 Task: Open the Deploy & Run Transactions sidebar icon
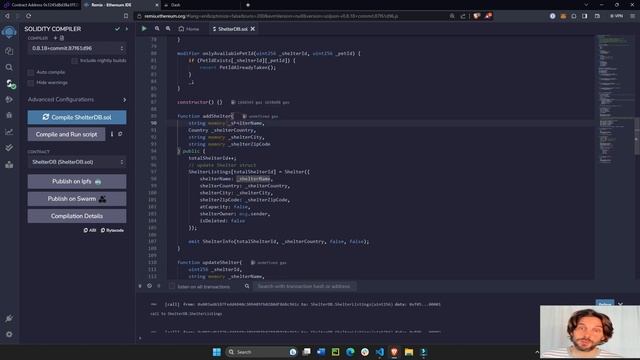[9, 100]
